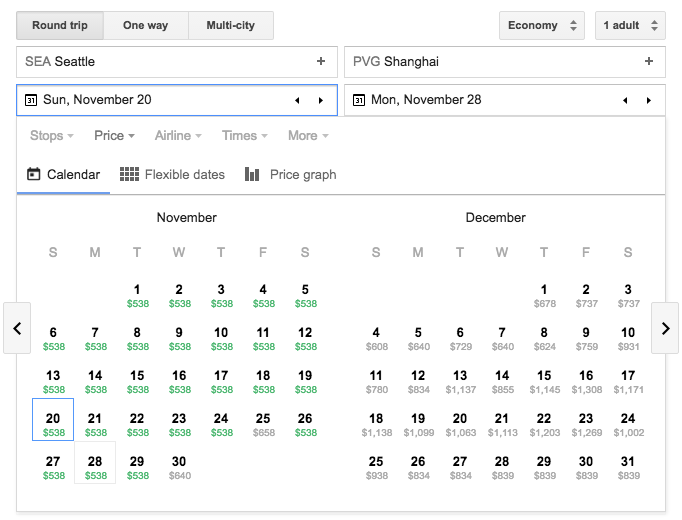
Task: Select December 11 at $780
Action: click(x=376, y=382)
